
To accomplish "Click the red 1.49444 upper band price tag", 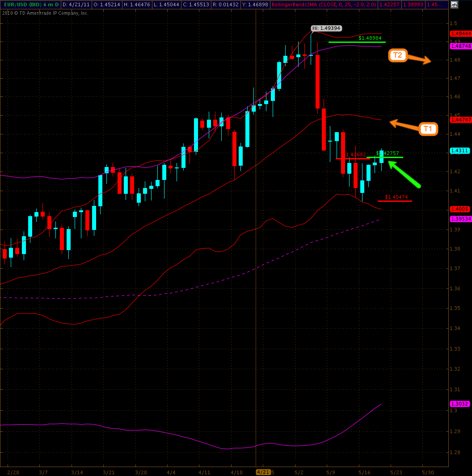I will (460, 33).
